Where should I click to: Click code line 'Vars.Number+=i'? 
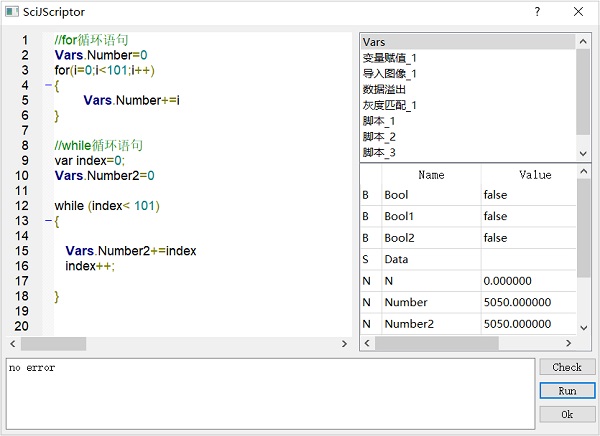[132, 100]
